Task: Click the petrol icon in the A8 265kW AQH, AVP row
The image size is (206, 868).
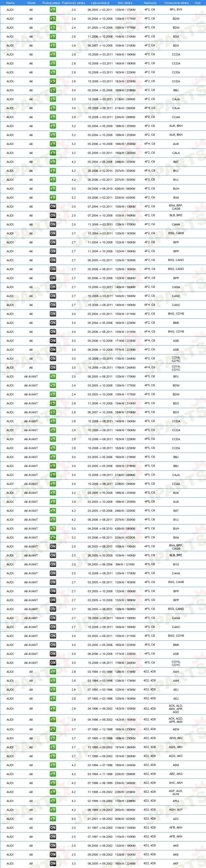Action: click(53, 810)
